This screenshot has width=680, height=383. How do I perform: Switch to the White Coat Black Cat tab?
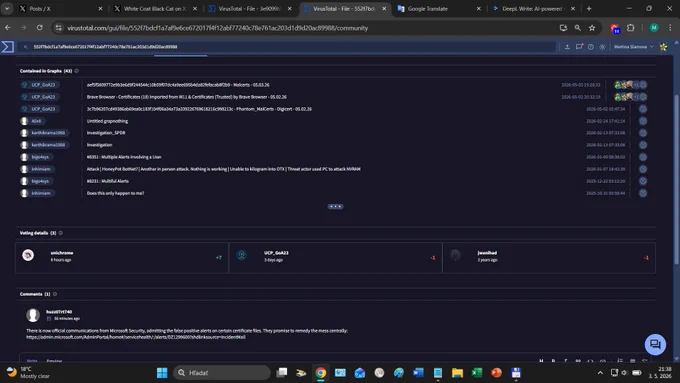[x=155, y=9]
